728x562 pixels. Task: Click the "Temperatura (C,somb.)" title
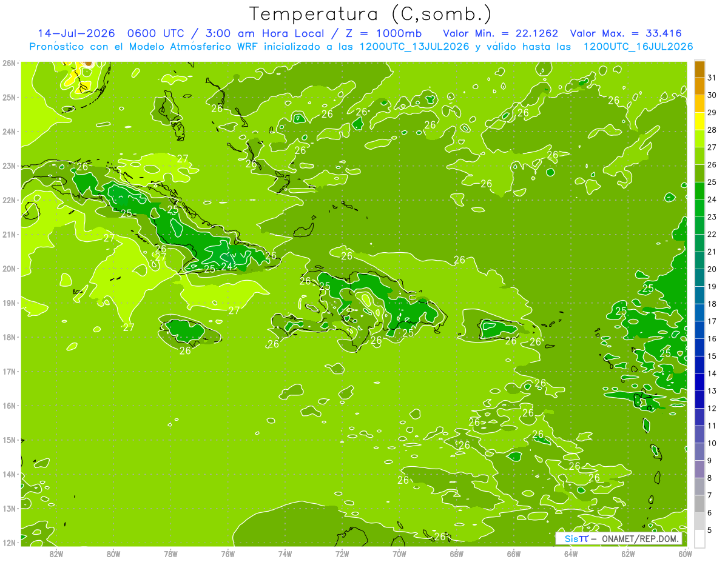[370, 13]
